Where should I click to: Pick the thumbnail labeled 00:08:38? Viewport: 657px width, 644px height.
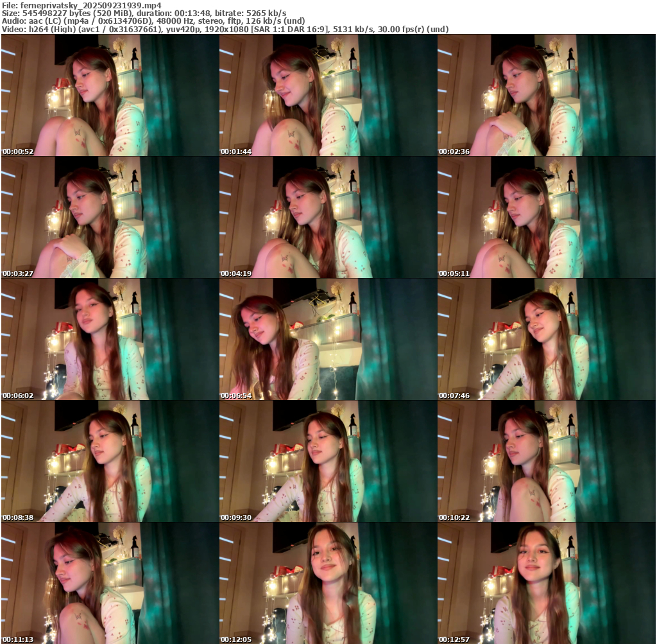click(x=110, y=461)
